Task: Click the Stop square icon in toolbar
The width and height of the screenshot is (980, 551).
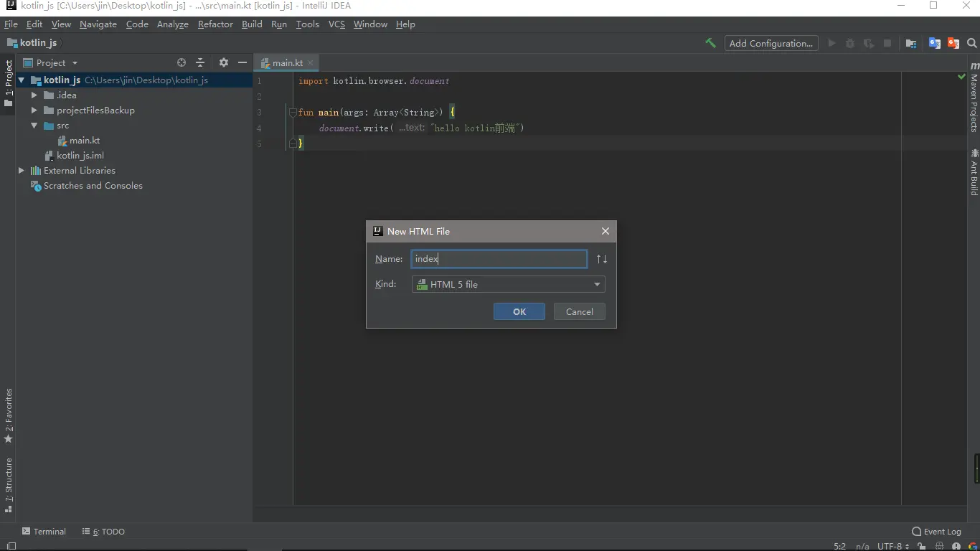Action: (887, 43)
